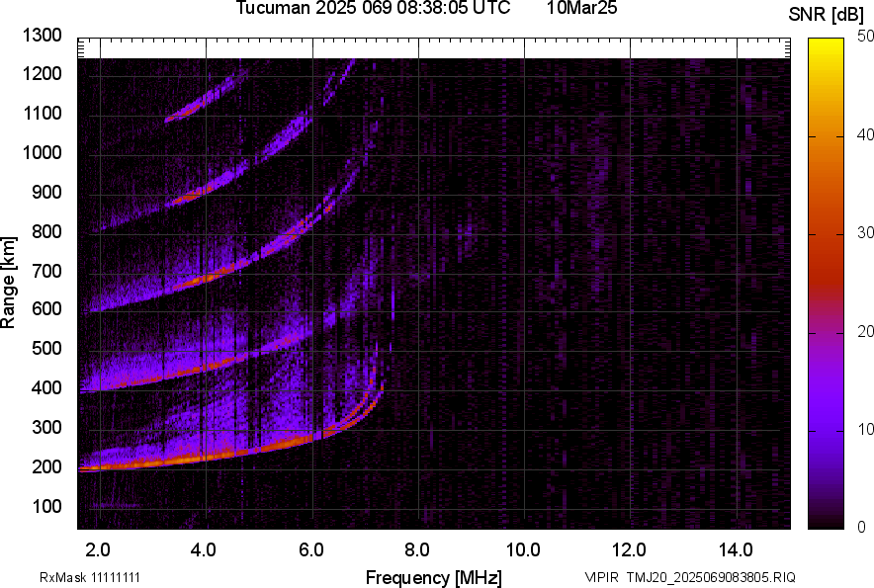Click the VIPIR TMJ20 filename label
Screen dimensions: 874x588
click(689, 577)
